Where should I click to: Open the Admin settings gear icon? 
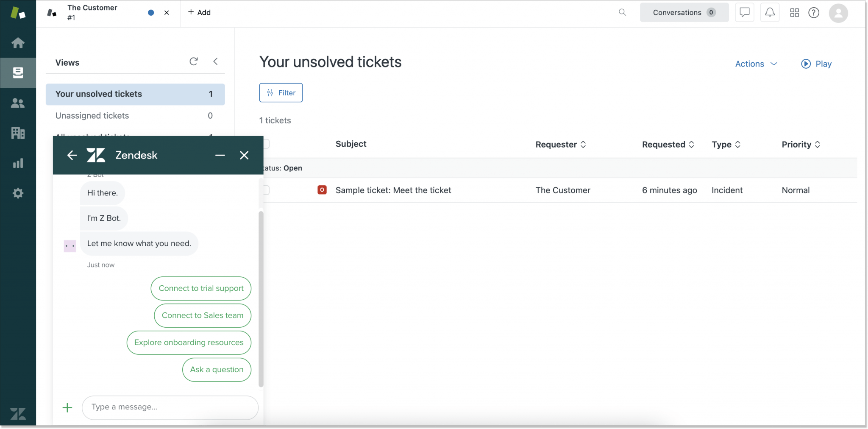18,193
